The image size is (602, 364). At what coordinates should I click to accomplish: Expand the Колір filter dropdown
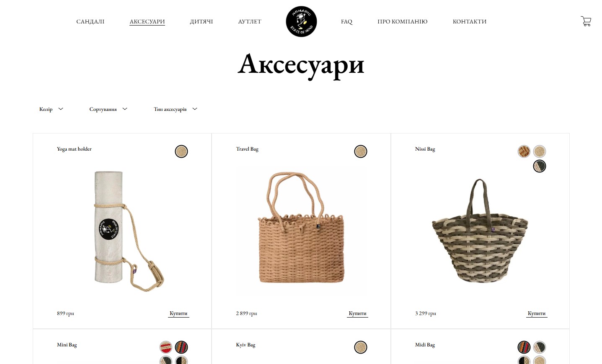coord(51,109)
